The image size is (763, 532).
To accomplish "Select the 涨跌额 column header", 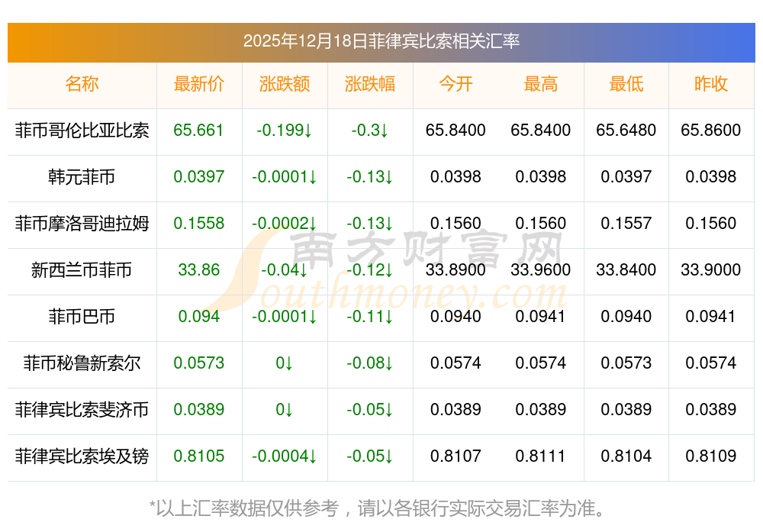I will pyautogui.click(x=285, y=84).
